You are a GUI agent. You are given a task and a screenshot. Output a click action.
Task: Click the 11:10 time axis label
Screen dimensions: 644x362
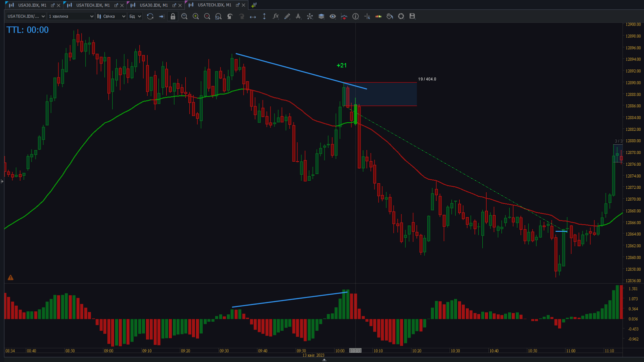pos(609,351)
